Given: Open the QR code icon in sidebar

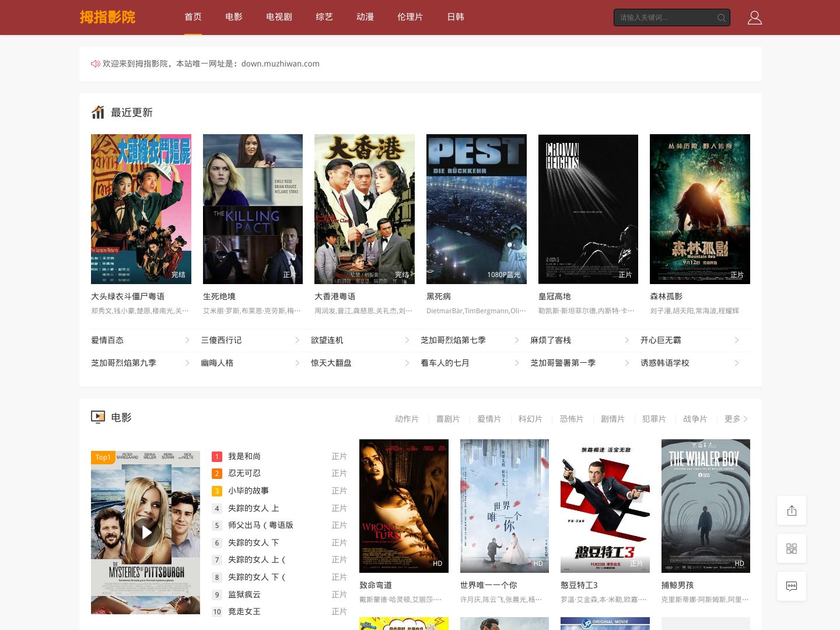Looking at the screenshot, I should (x=792, y=548).
